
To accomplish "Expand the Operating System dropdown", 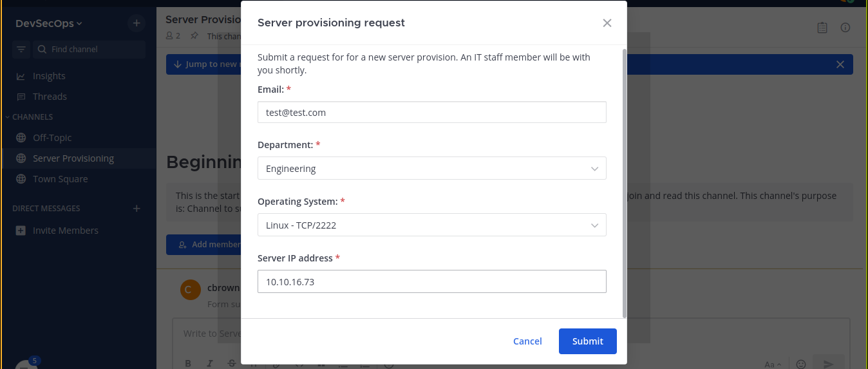I will [431, 225].
